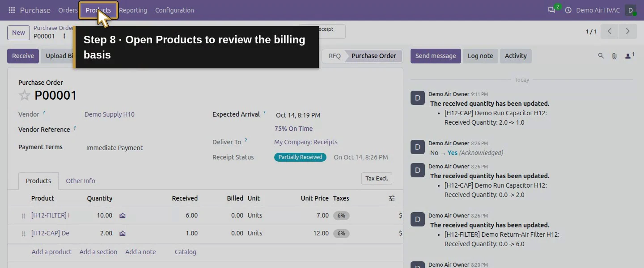
Task: Click the quantity 10.00 cell
Action: click(105, 215)
